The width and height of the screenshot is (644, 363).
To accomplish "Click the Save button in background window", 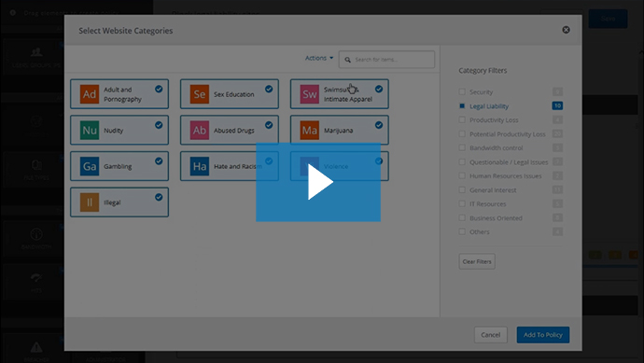I will (608, 19).
